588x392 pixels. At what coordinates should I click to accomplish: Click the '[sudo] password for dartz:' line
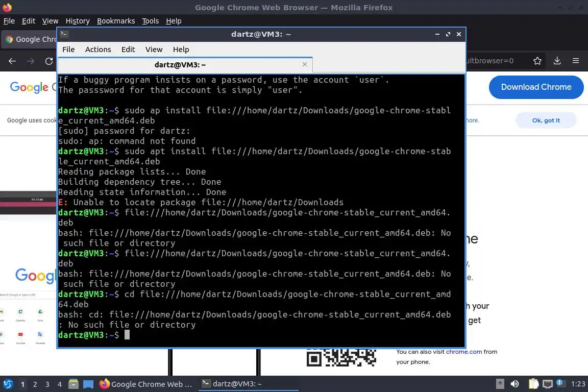pos(124,131)
